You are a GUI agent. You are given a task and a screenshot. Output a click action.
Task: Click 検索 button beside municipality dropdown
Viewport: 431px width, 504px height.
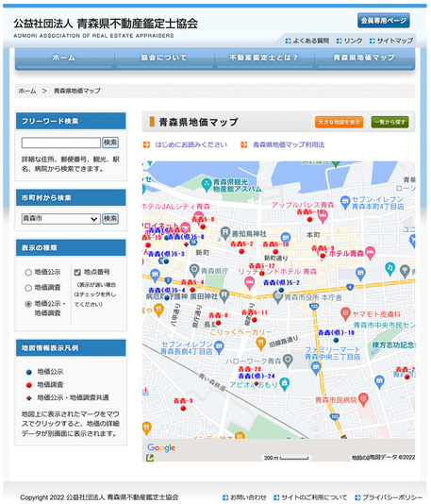coord(110,219)
